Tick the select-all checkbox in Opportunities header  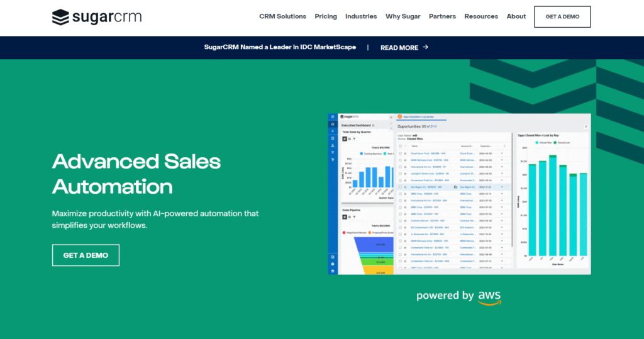[400, 145]
